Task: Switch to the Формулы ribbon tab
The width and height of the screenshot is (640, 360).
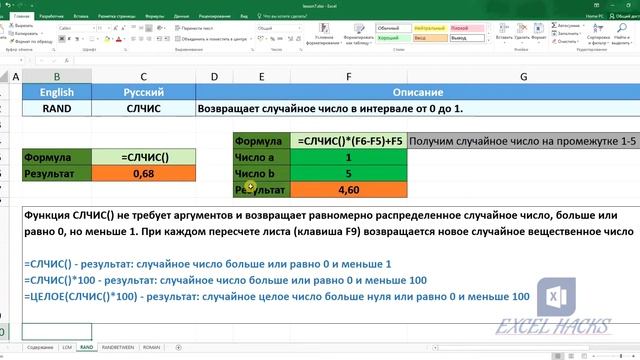Action: (x=154, y=16)
